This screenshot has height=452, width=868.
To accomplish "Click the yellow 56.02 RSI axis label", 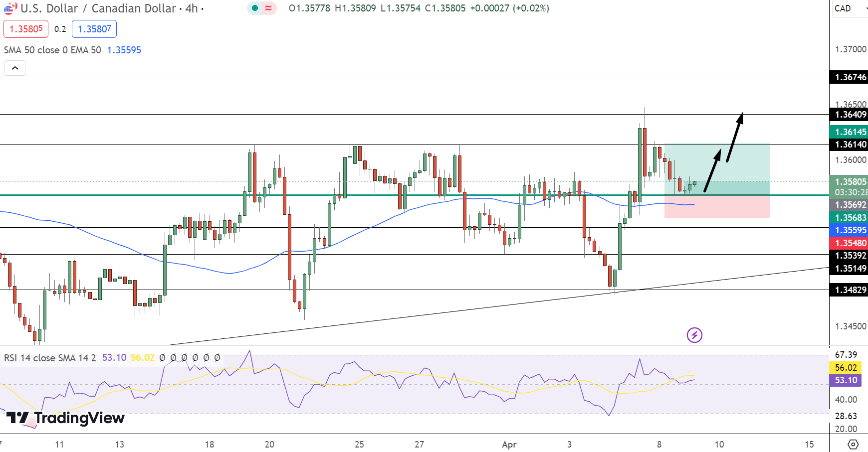I will point(846,368).
